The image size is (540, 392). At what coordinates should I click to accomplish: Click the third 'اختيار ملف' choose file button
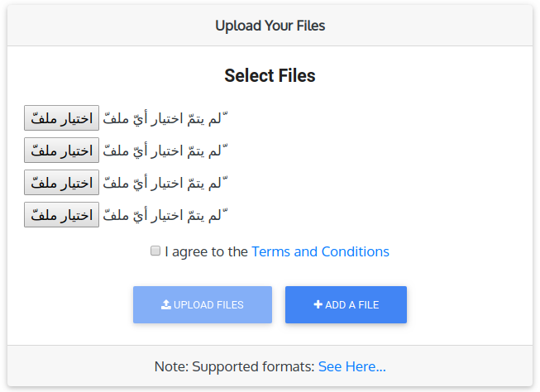point(61,183)
